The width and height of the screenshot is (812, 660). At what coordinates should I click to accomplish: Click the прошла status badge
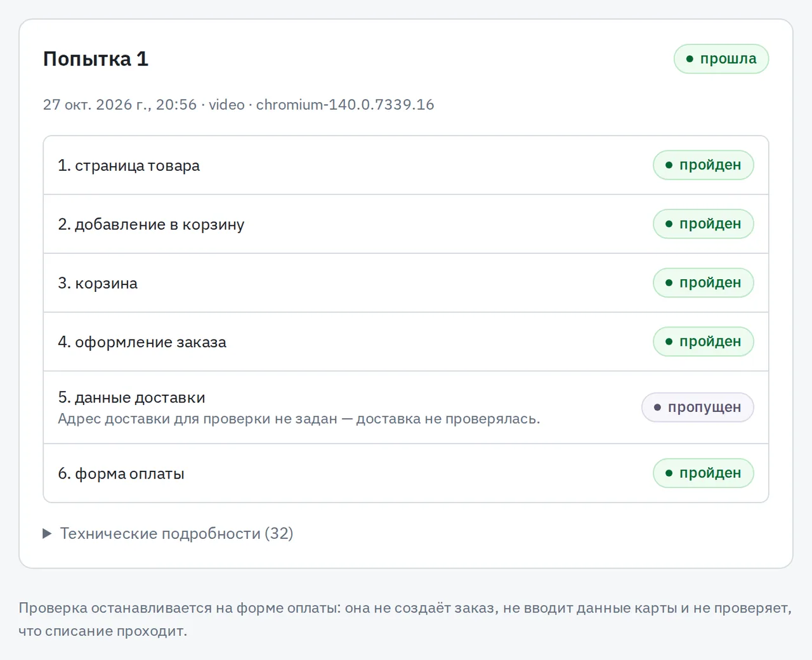coord(721,59)
